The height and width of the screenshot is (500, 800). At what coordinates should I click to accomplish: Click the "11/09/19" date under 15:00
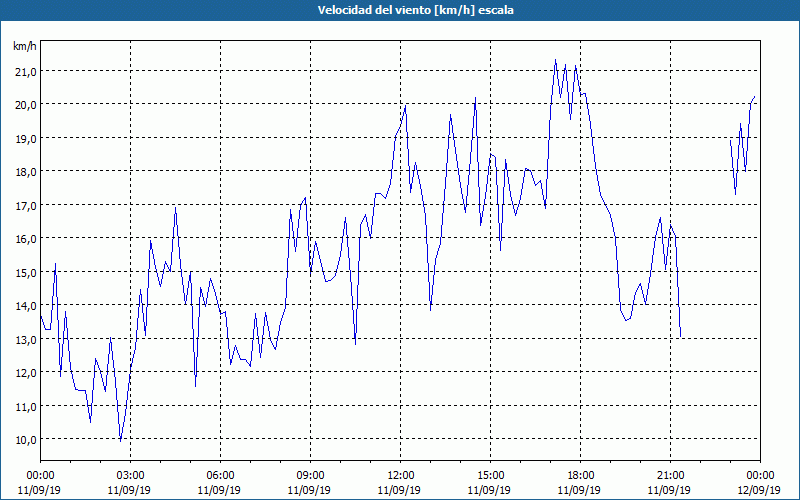(490, 490)
